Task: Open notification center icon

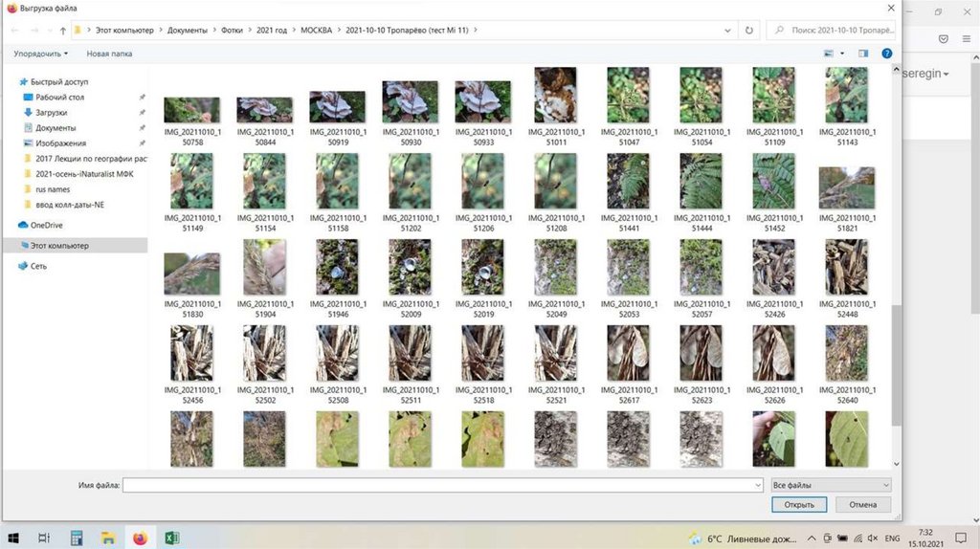Action: coord(961,538)
